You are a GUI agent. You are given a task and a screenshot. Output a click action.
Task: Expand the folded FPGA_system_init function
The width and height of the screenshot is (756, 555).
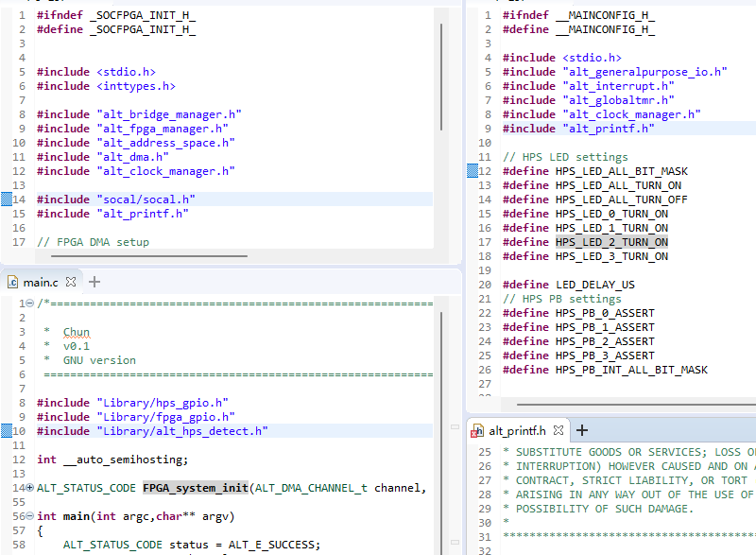pos(29,488)
